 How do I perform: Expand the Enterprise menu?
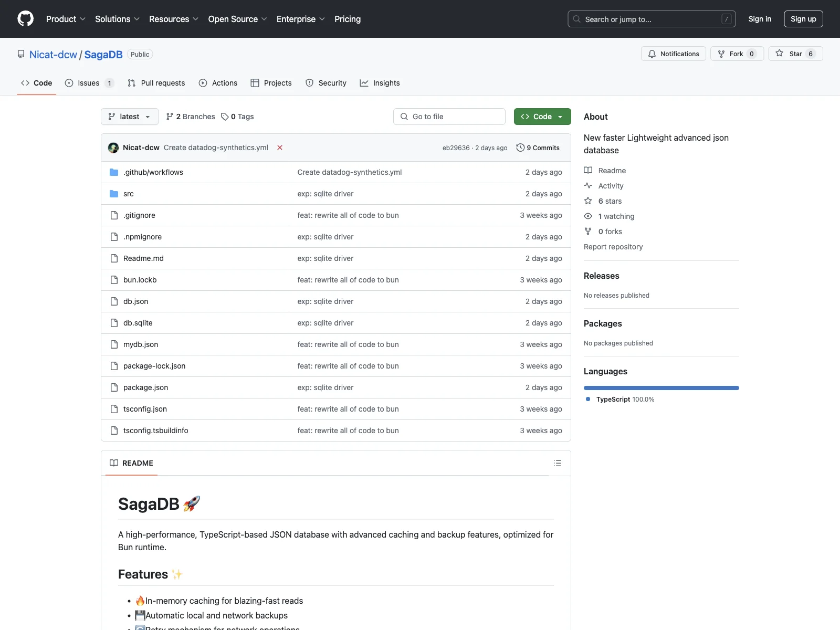301,19
